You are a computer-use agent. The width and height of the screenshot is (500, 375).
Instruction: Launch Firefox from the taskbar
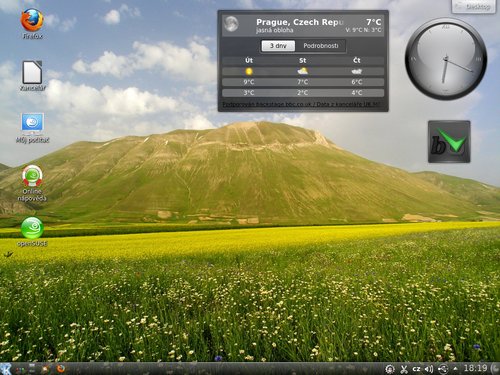(60, 369)
